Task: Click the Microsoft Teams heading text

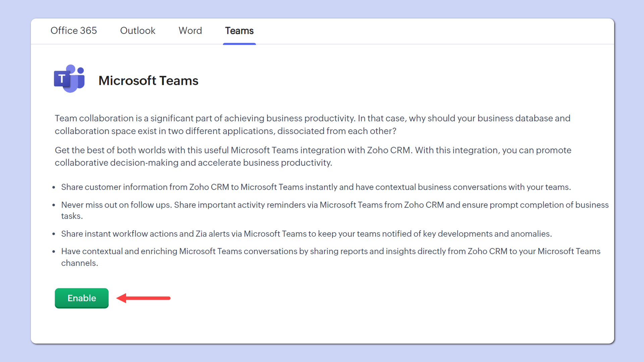Action: pyautogui.click(x=148, y=80)
